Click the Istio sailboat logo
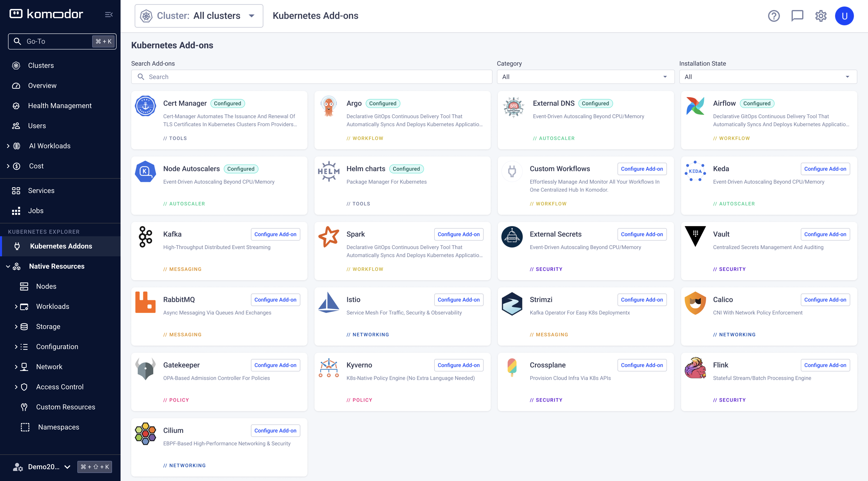 pos(329,302)
